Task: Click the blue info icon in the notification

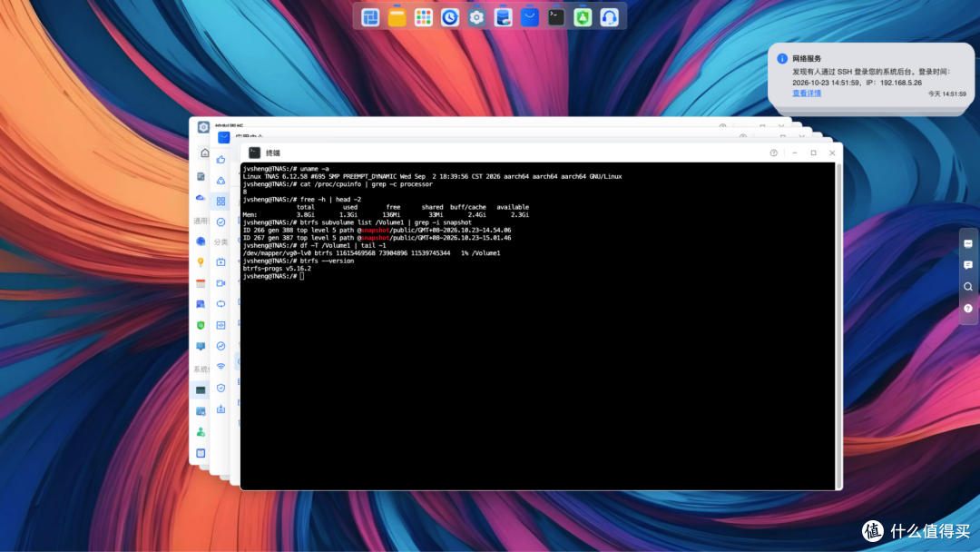Action: tap(782, 59)
